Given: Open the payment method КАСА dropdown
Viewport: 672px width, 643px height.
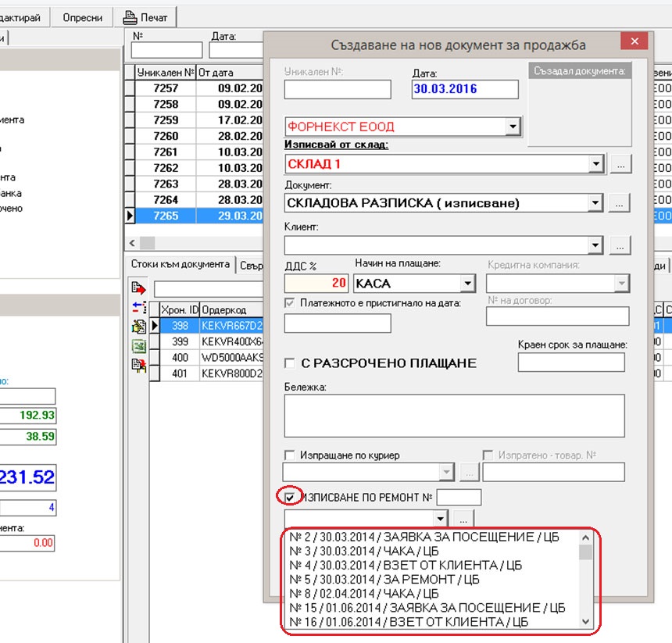Looking at the screenshot, I should point(467,283).
